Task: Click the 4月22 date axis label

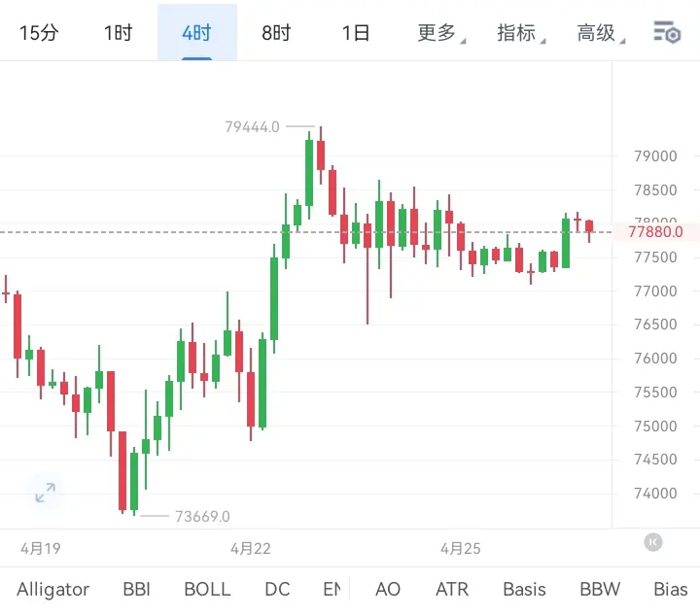Action: (x=251, y=548)
